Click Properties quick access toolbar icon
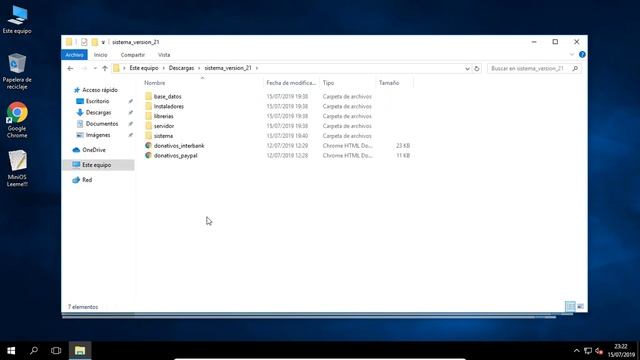 pyautogui.click(x=84, y=42)
